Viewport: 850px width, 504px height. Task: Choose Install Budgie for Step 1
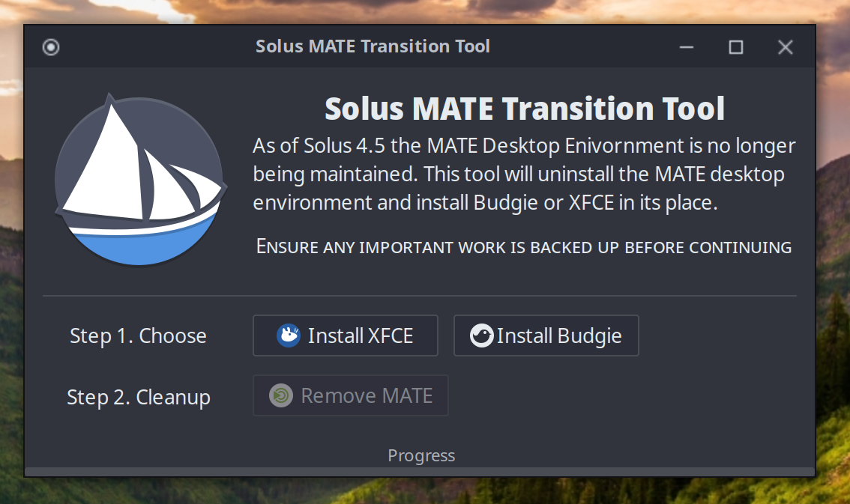click(x=546, y=335)
